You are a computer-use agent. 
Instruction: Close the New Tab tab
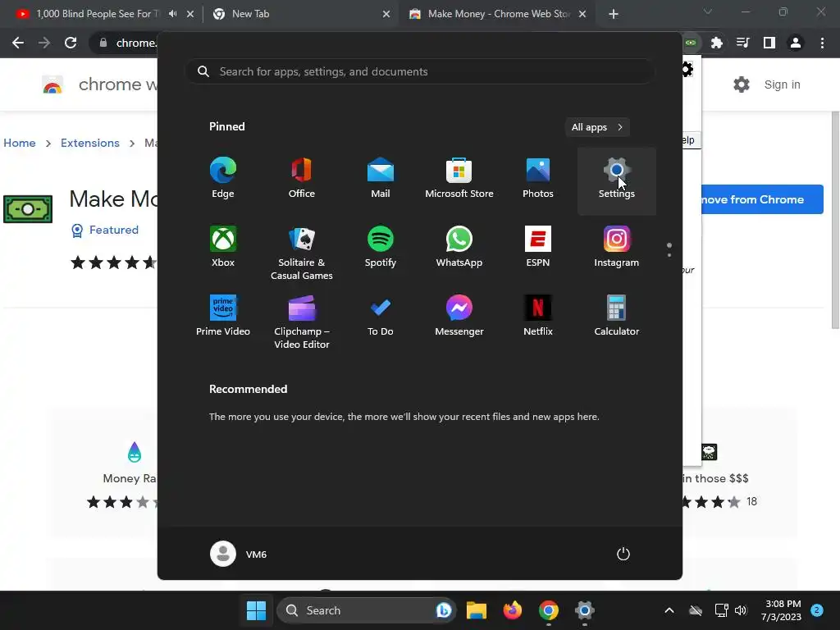(x=386, y=14)
